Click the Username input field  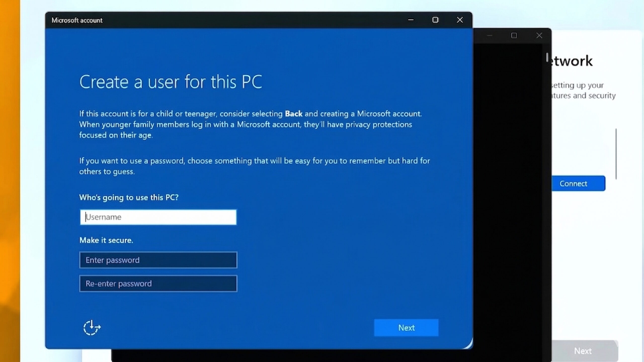[158, 217]
